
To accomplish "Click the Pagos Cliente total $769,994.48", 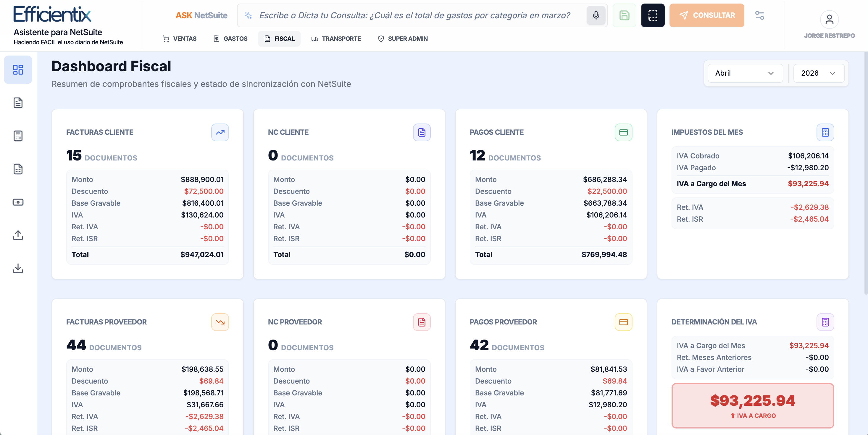I will 604,254.
